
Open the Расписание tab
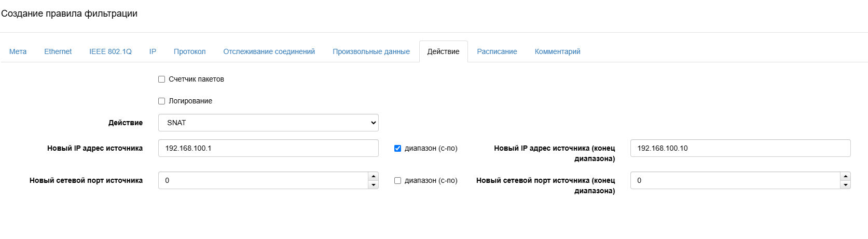(497, 51)
